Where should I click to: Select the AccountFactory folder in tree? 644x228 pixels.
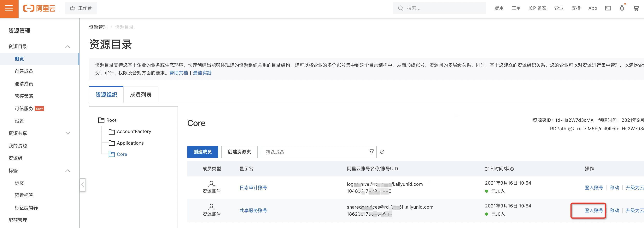click(x=134, y=131)
